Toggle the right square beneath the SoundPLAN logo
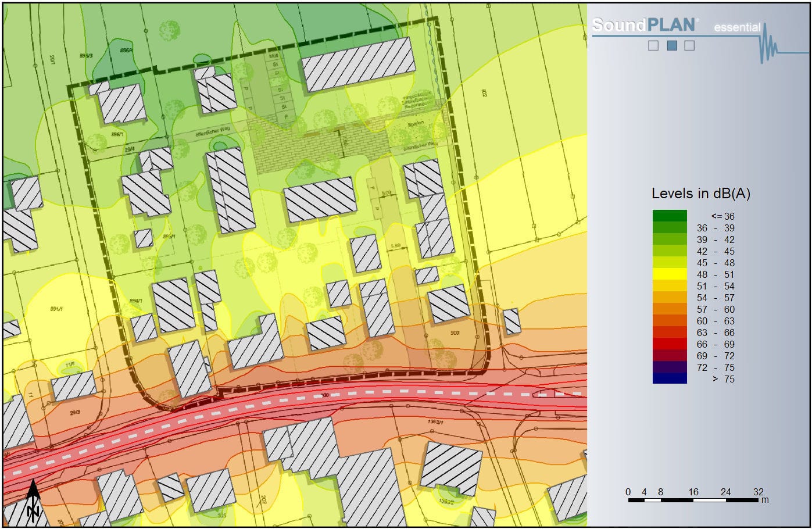 [689, 44]
